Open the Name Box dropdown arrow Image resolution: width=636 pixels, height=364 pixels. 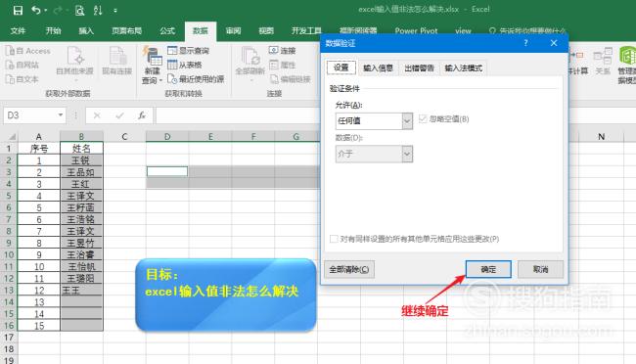pyautogui.click(x=60, y=115)
